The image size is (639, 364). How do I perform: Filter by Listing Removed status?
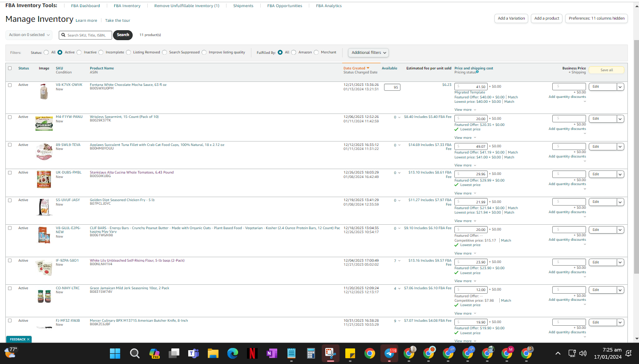tap(129, 53)
